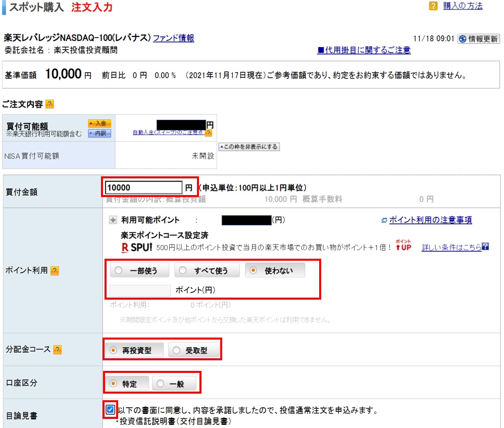Click help icon next to ご注文内容

point(49,104)
